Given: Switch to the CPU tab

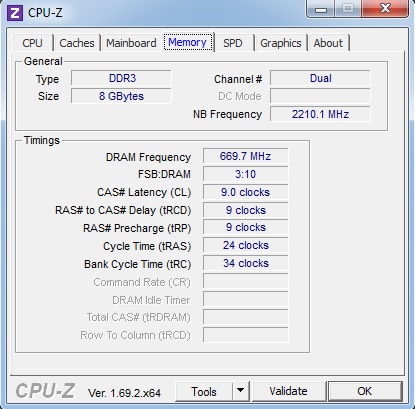Looking at the screenshot, I should (x=32, y=43).
